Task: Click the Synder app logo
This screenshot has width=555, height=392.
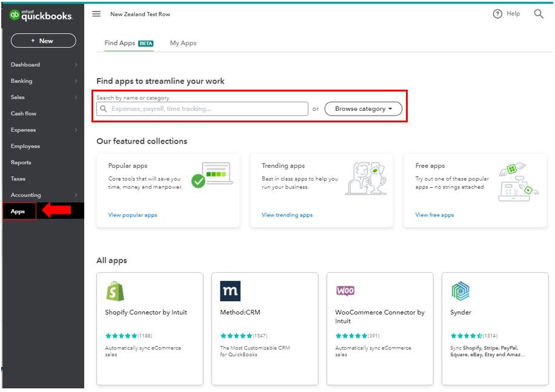Action: (460, 291)
